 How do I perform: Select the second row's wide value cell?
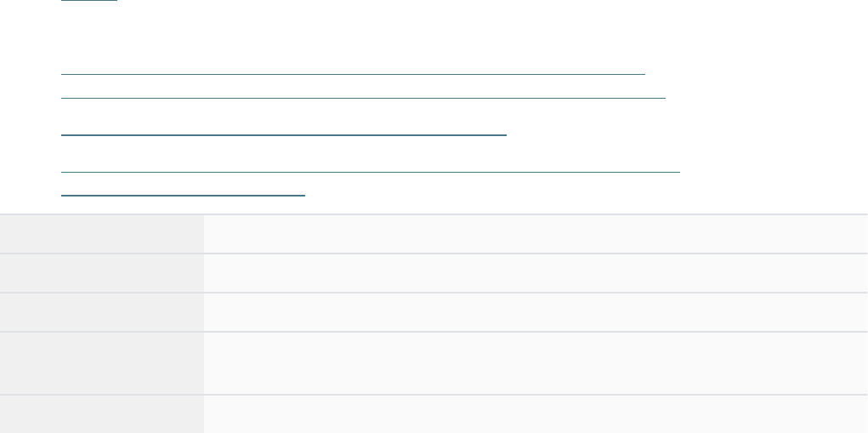pos(535,273)
